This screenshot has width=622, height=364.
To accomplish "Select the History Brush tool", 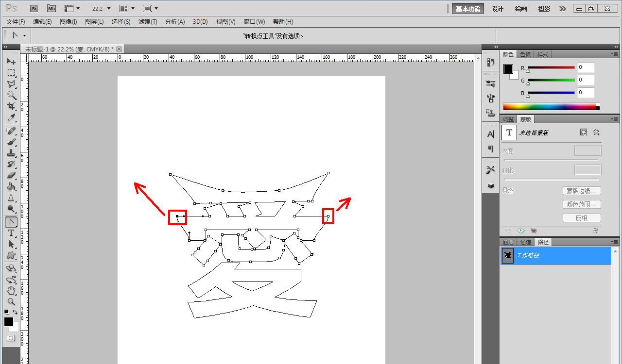I will pos(11,165).
